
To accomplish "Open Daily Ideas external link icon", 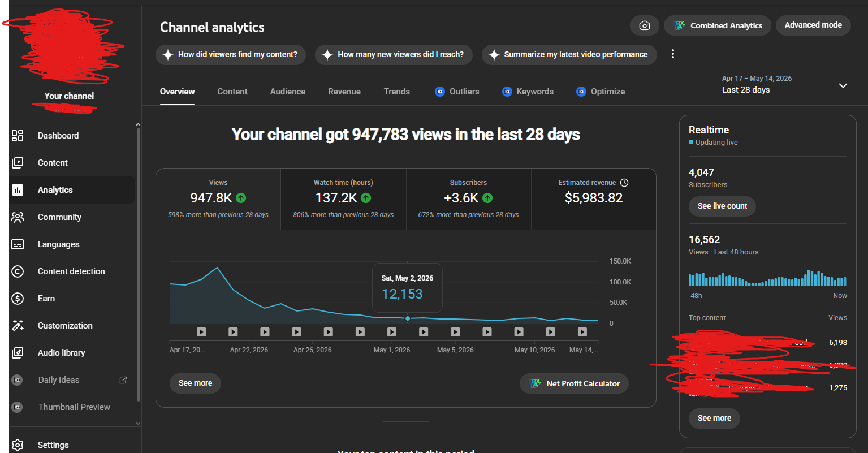I will point(123,380).
